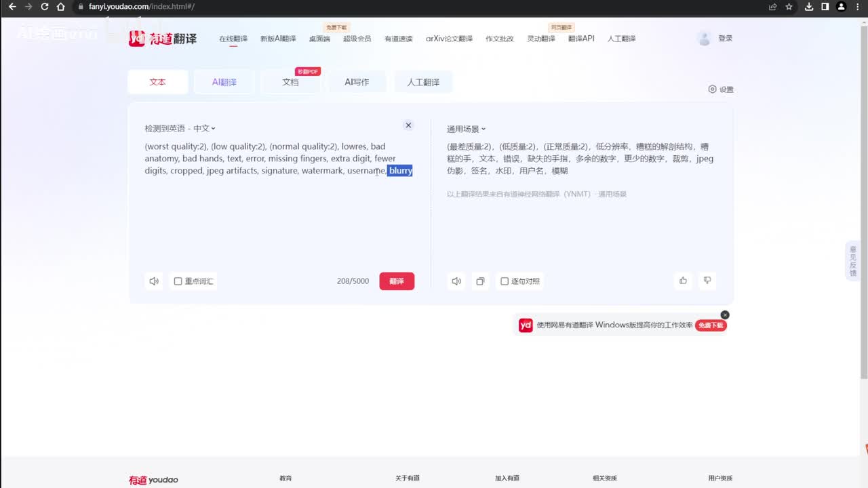Select the 文档 tab
Screen dimensions: 868x488
[x=290, y=82]
